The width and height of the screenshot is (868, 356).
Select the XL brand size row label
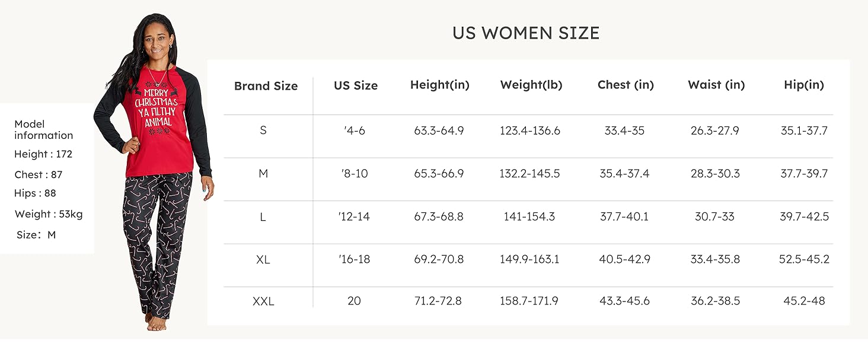coord(263,260)
